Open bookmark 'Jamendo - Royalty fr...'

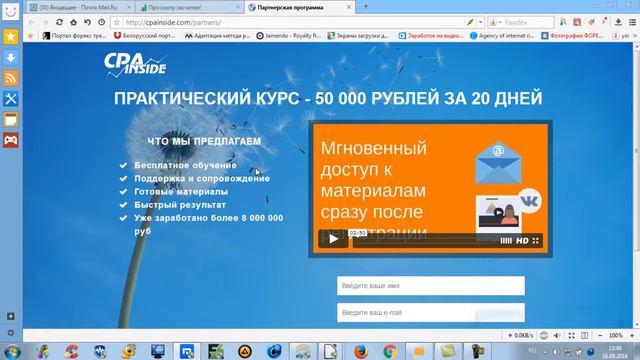(289, 36)
